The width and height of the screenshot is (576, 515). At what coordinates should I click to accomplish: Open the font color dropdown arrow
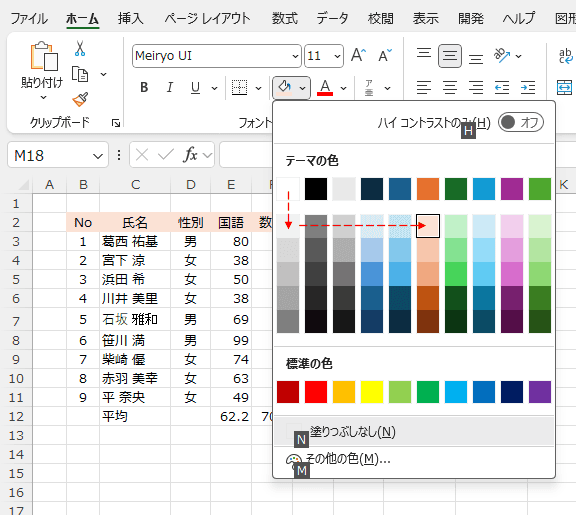tap(343, 88)
